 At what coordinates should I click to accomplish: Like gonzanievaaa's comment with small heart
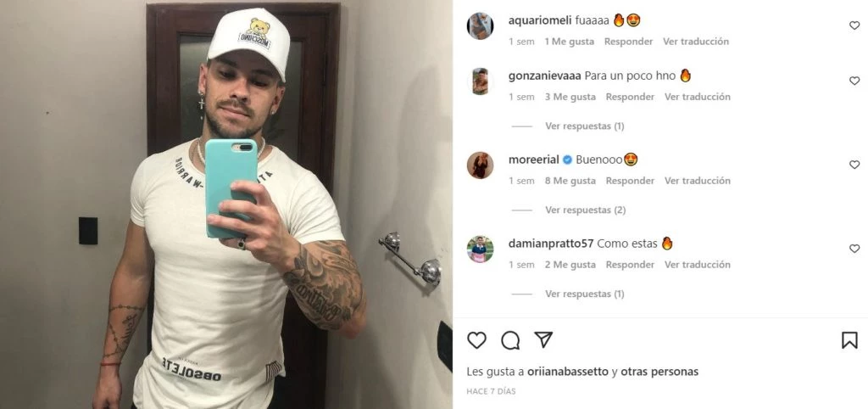[x=854, y=81]
